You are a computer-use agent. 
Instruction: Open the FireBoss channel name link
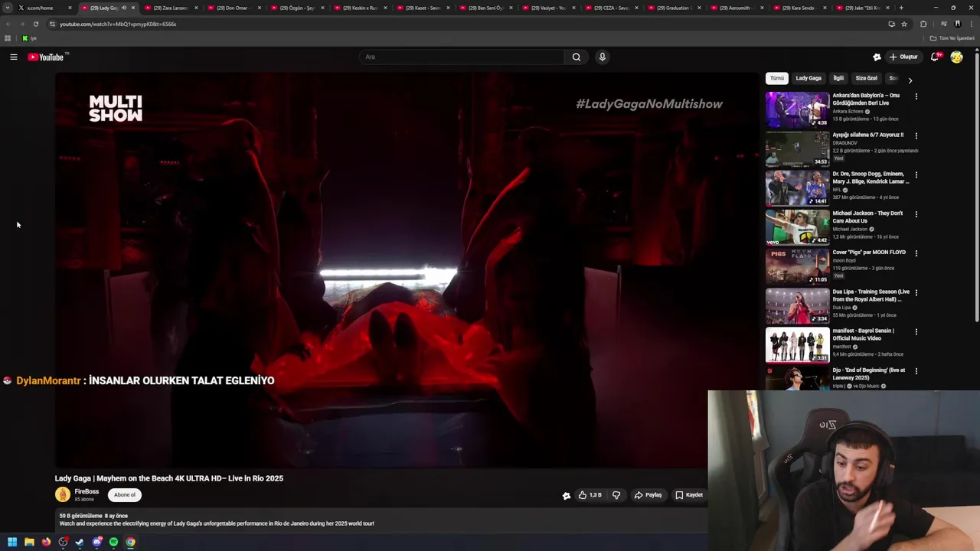point(87,491)
